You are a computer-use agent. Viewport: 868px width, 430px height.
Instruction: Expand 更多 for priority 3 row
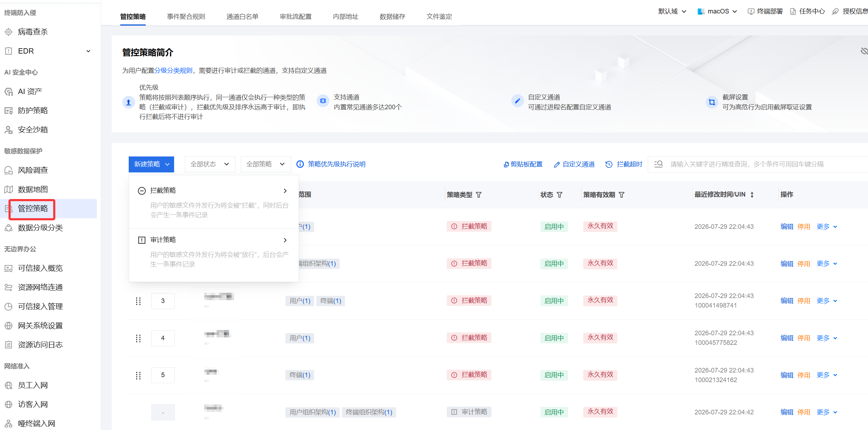(827, 301)
